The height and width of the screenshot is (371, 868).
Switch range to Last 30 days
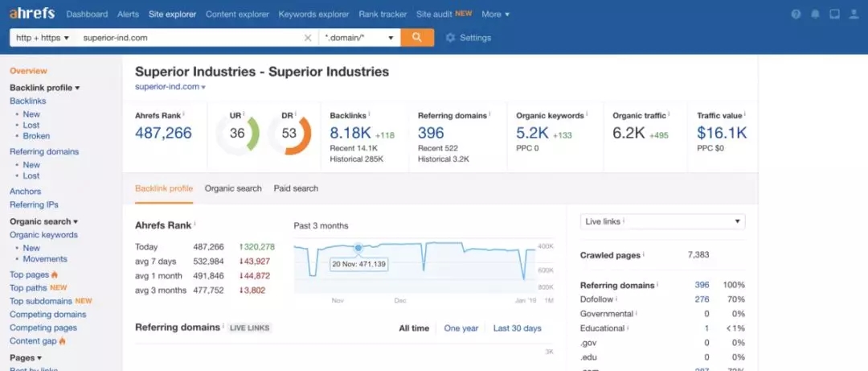(517, 328)
